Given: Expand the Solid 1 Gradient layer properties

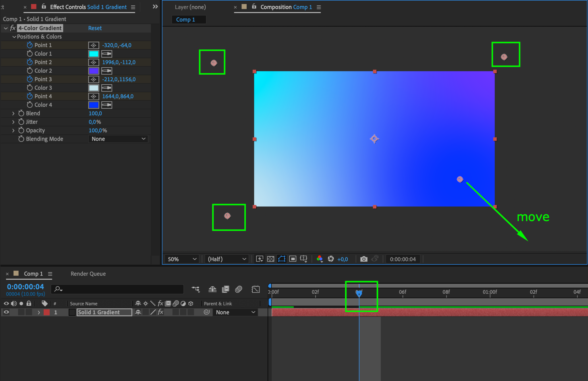Looking at the screenshot, I should pyautogui.click(x=39, y=312).
